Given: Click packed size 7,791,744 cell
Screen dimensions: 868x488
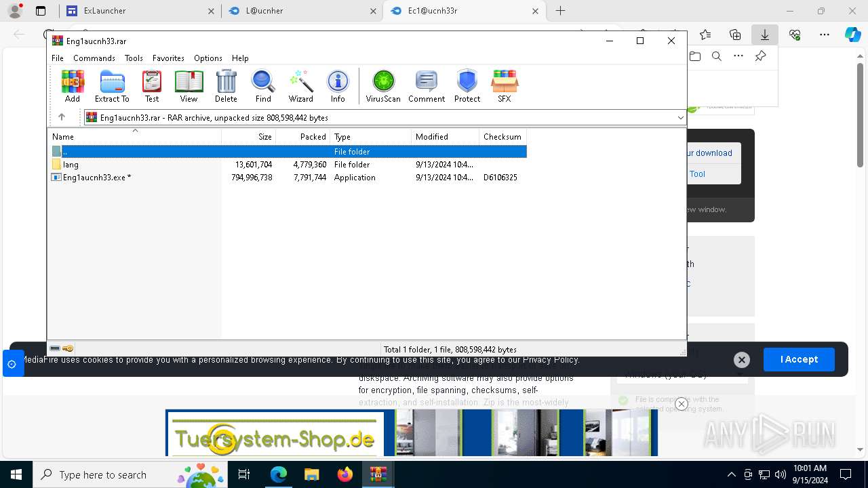Looking at the screenshot, I should (x=310, y=178).
